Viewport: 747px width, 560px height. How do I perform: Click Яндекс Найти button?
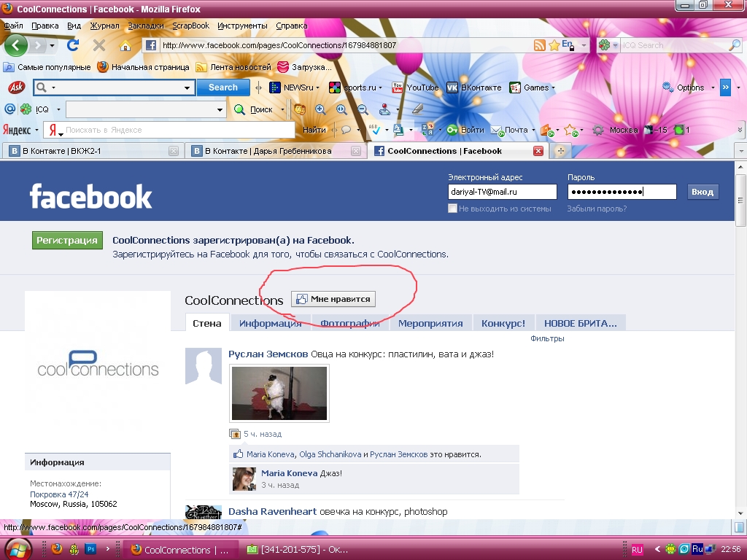(314, 130)
